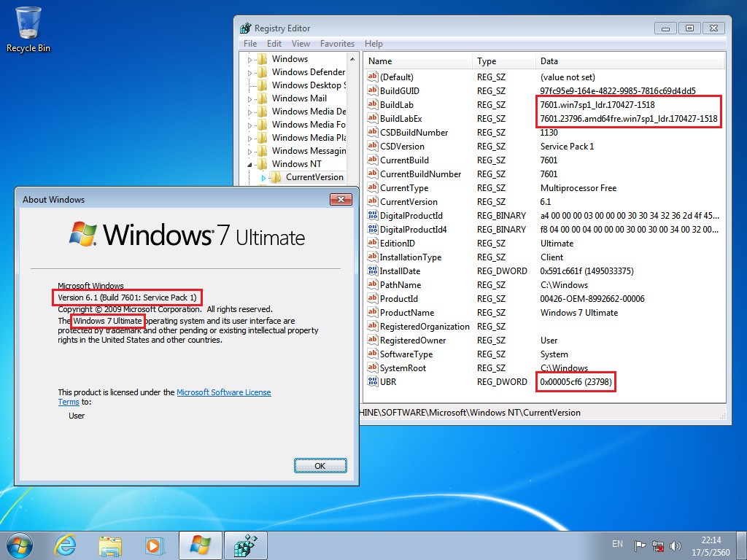Open the Start menu orb
This screenshot has width=747, height=560.
pyautogui.click(x=20, y=545)
